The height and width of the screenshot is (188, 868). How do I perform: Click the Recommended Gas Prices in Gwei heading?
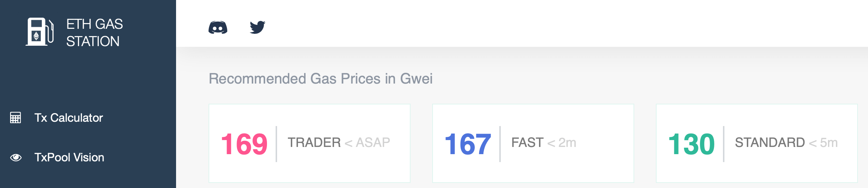[x=320, y=79]
